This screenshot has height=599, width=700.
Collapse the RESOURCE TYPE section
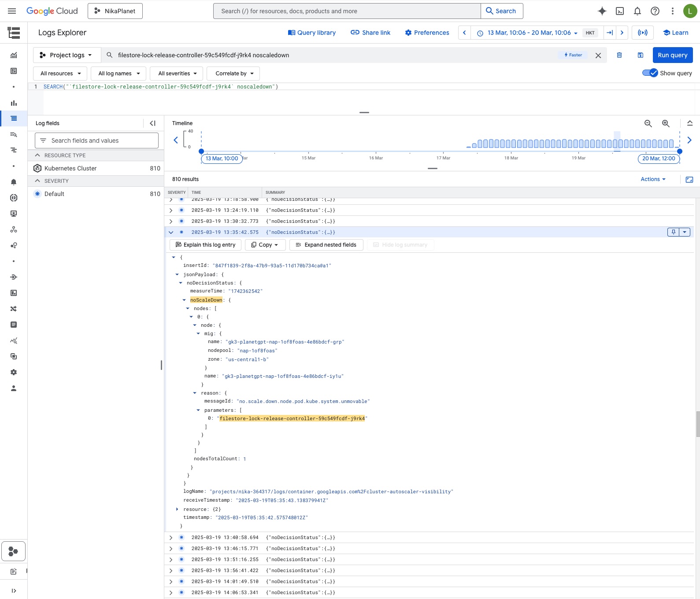37,155
